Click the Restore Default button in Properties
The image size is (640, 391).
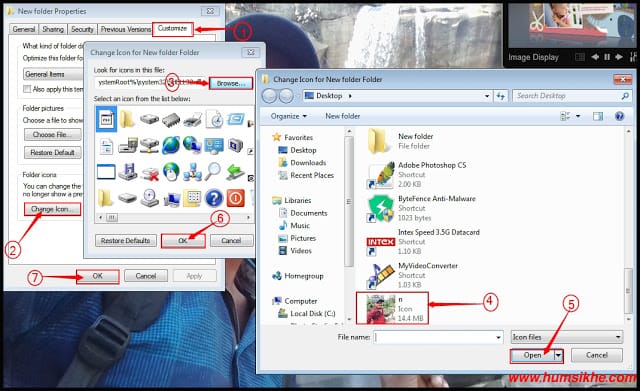click(x=52, y=153)
